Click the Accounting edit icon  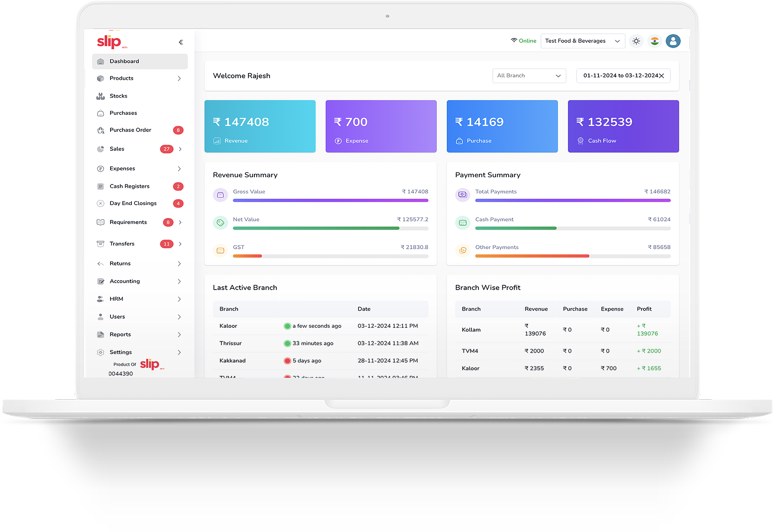click(101, 281)
